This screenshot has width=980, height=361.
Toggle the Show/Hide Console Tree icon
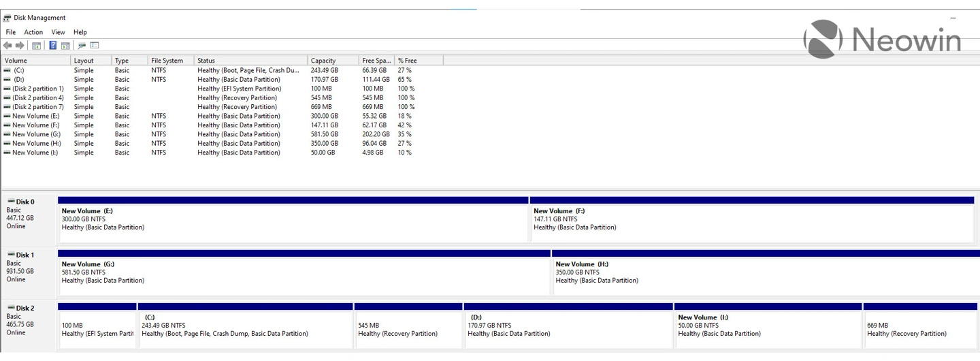pyautogui.click(x=37, y=46)
